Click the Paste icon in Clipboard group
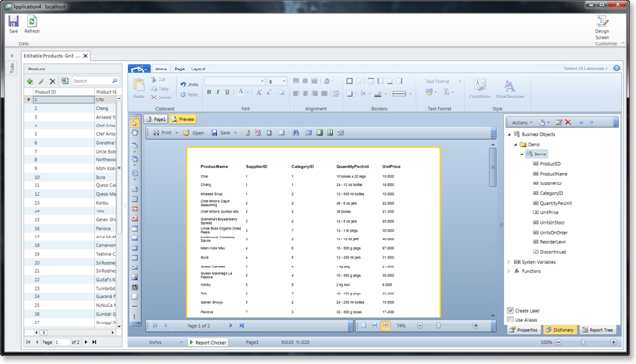 tap(139, 85)
